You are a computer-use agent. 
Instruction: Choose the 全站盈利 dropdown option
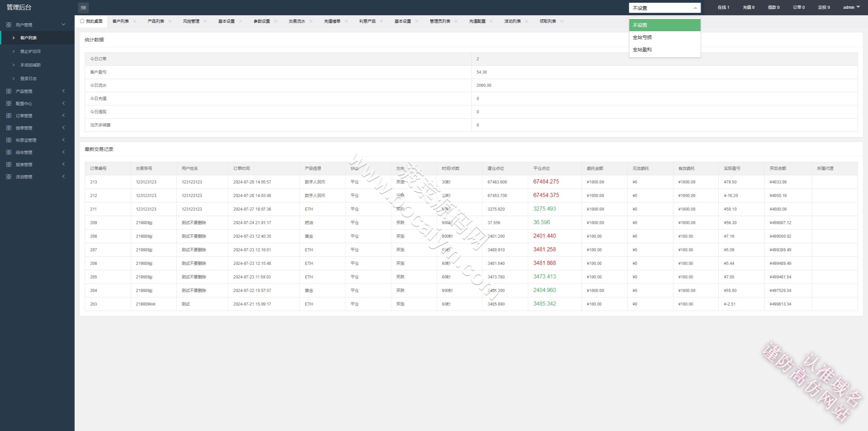click(665, 50)
